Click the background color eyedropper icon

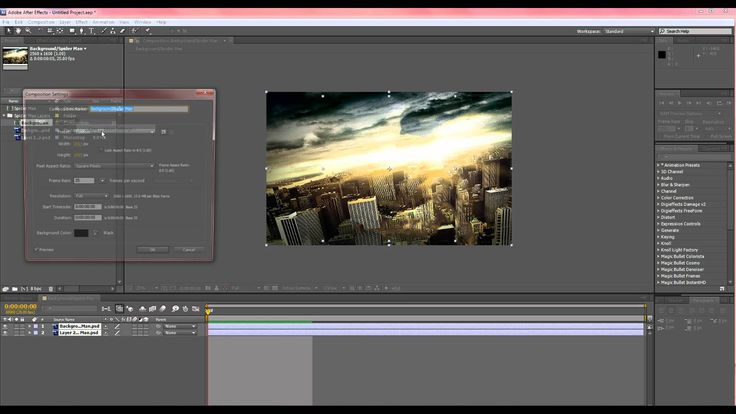tap(95, 233)
